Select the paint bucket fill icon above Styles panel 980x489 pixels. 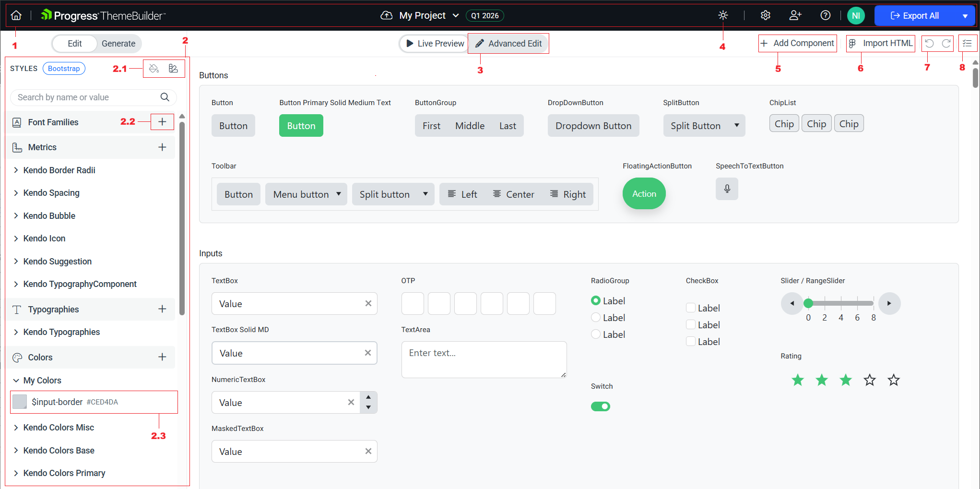point(154,68)
